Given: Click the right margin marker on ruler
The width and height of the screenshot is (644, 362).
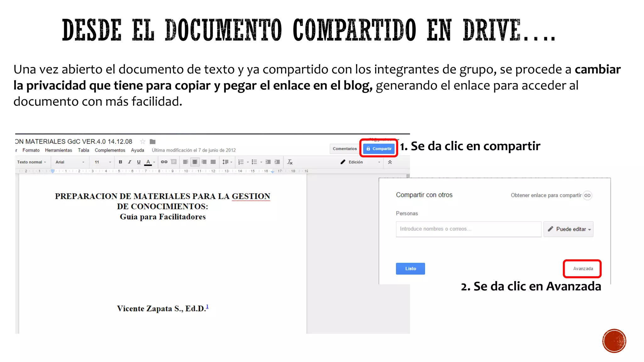Looking at the screenshot, I should tap(273, 172).
